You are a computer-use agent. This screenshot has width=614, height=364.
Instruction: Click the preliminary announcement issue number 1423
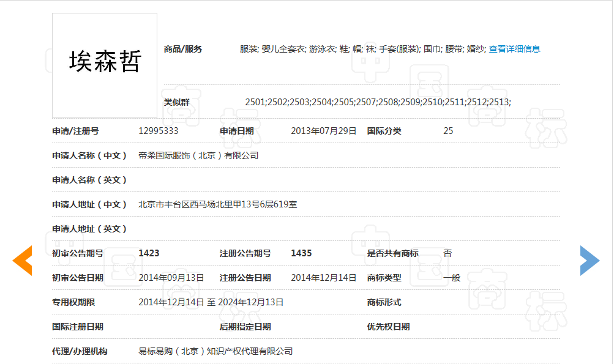coord(149,253)
